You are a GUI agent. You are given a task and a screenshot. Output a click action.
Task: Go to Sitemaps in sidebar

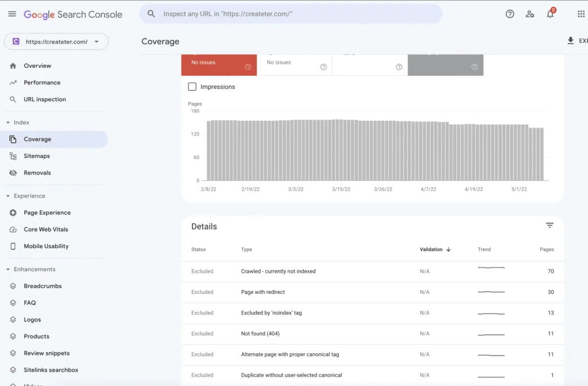(x=36, y=156)
